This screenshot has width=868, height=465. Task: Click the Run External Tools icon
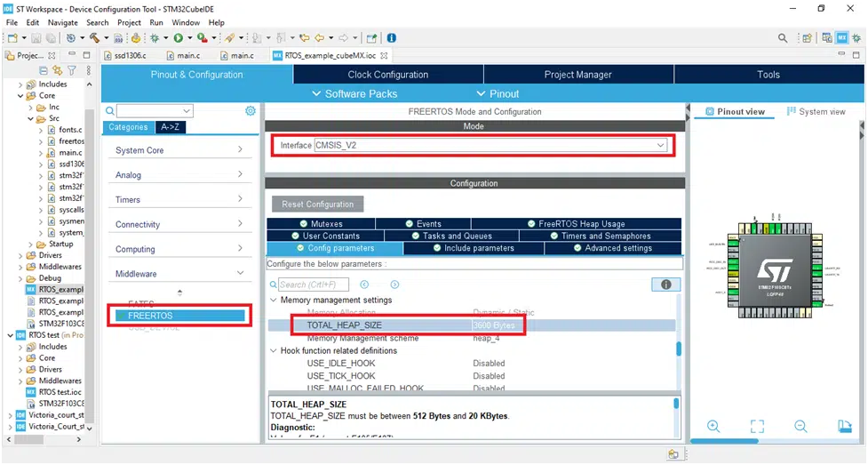click(x=203, y=37)
